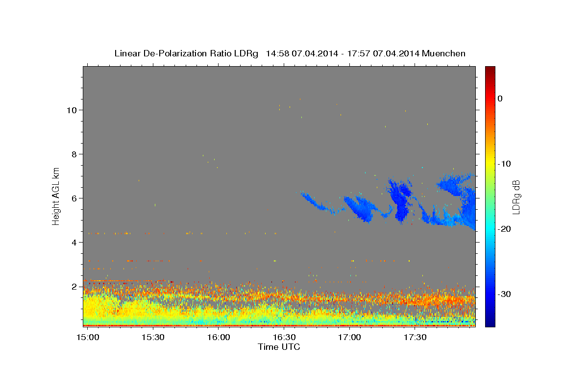Click the blue cloud layer near 17:20

pyautogui.click(x=401, y=201)
